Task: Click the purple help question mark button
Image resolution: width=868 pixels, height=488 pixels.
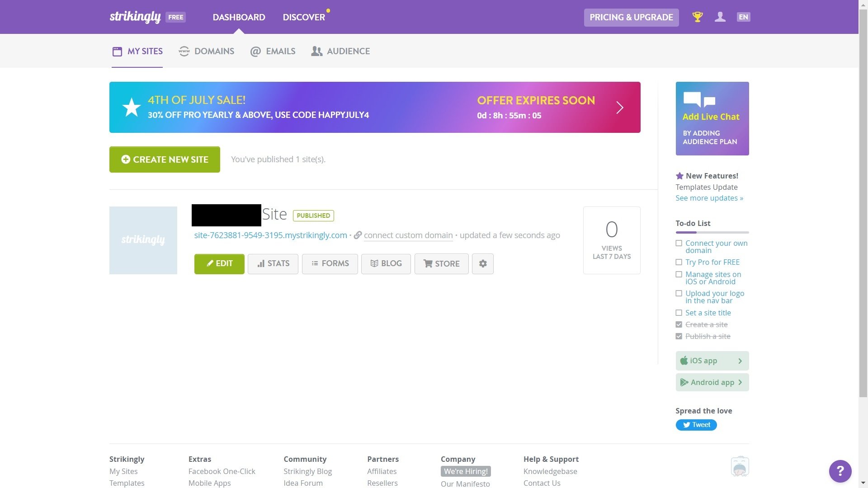Action: click(x=840, y=471)
